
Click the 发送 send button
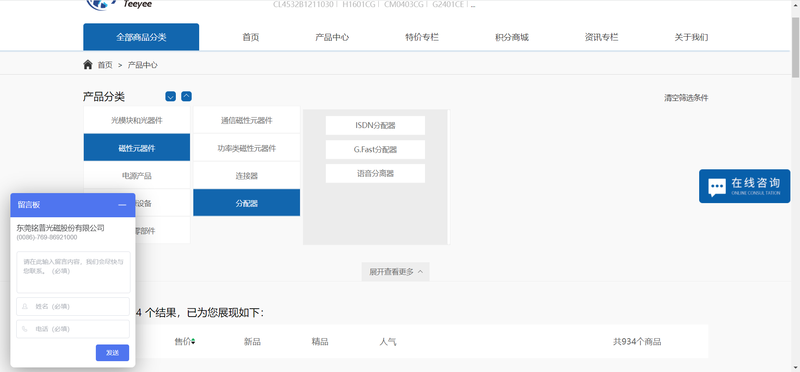pyautogui.click(x=112, y=353)
